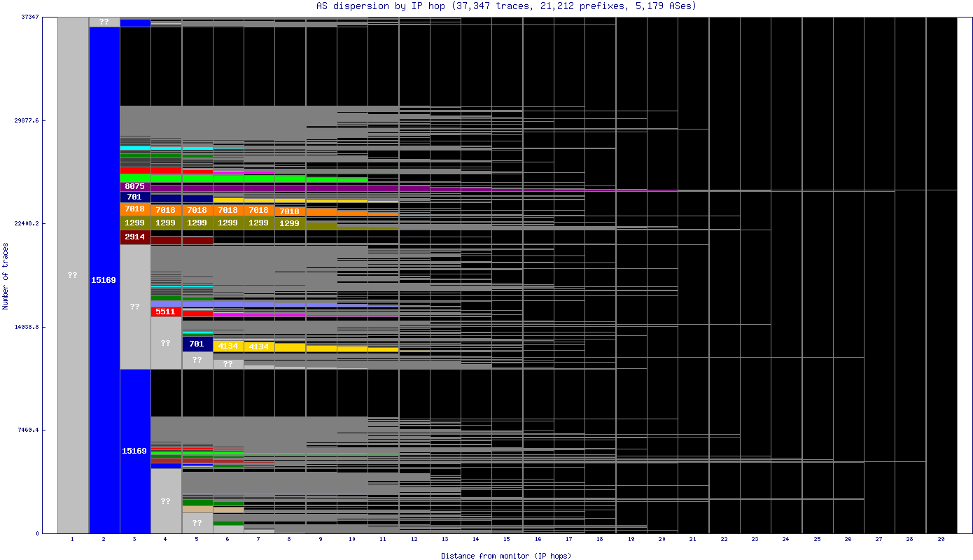973x560 pixels.
Task: Click the tall blue 15169 block at hop 2
Action: (x=104, y=280)
